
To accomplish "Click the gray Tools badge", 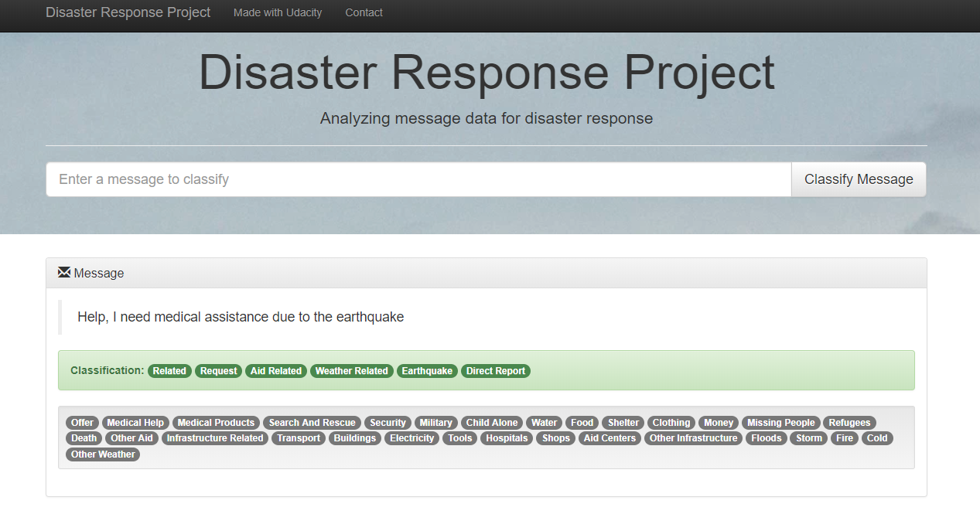I will tap(460, 438).
